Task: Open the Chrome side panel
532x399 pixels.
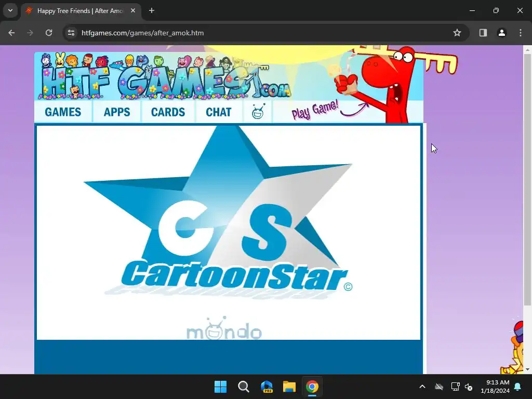Action: click(x=483, y=33)
